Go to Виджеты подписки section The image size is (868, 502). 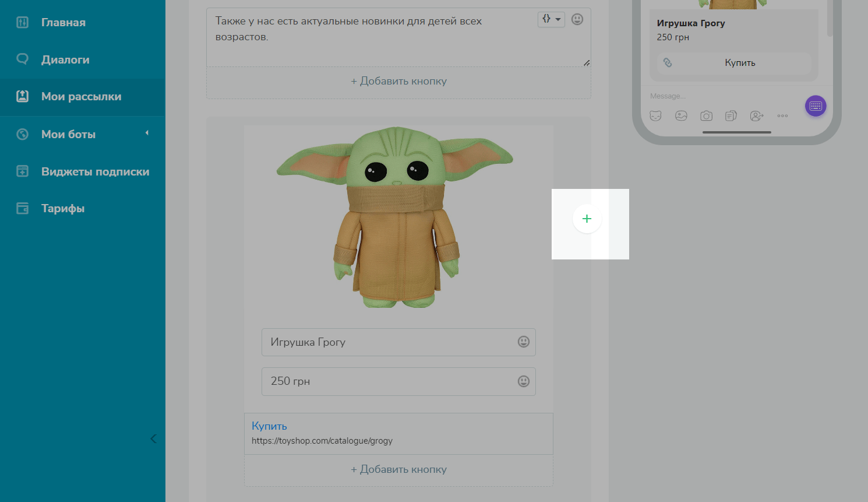pos(95,171)
